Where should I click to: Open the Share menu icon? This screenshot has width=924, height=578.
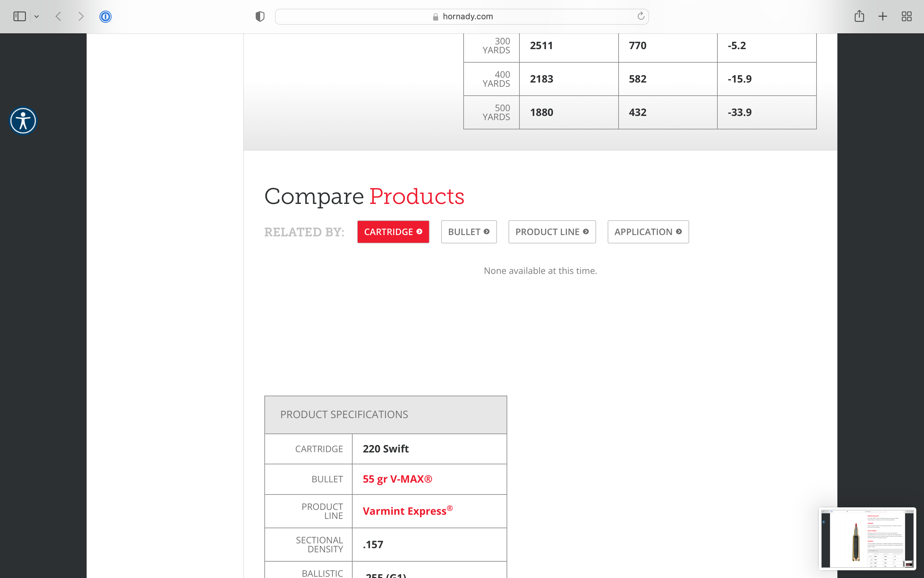tap(859, 16)
